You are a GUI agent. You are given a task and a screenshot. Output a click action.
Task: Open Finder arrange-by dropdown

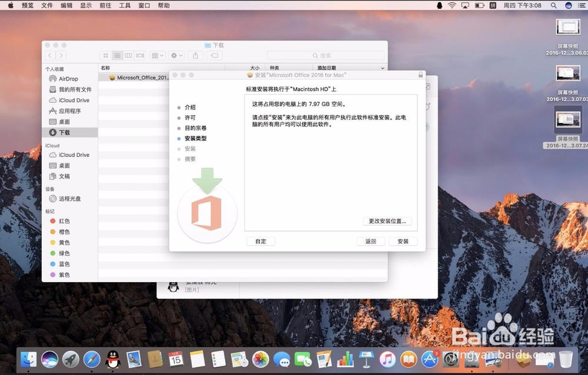coord(157,55)
